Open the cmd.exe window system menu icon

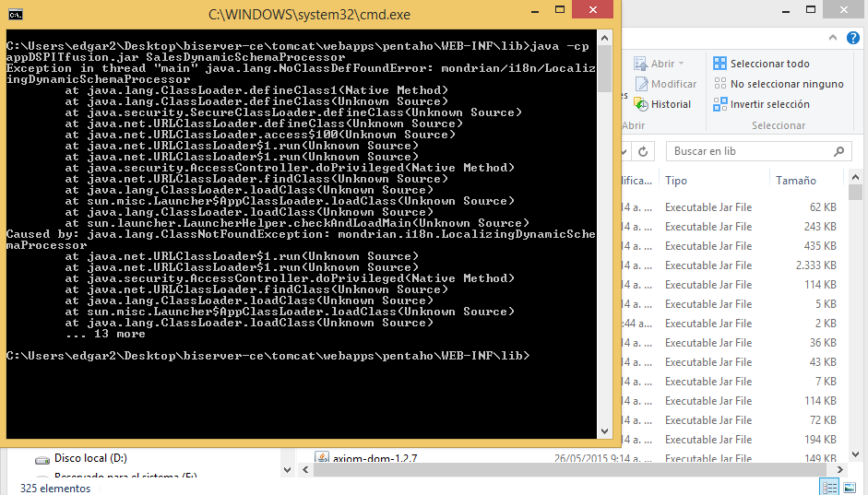point(16,15)
